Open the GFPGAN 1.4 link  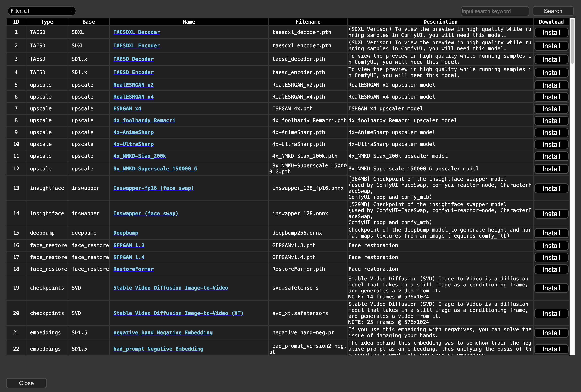[x=129, y=257]
